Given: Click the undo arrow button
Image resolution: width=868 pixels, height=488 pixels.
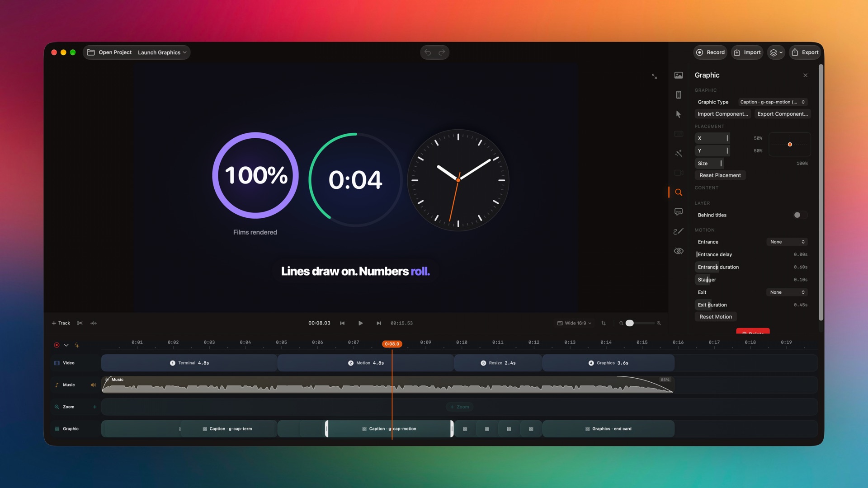Looking at the screenshot, I should pyautogui.click(x=428, y=52).
